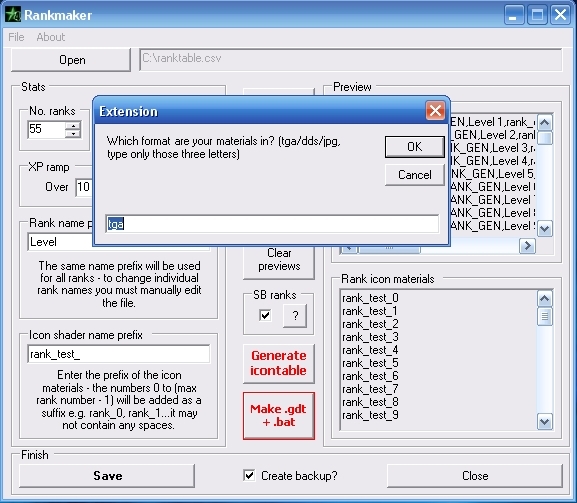This screenshot has height=503, width=577.
Task: Click the Clear previews button
Action: (279, 262)
